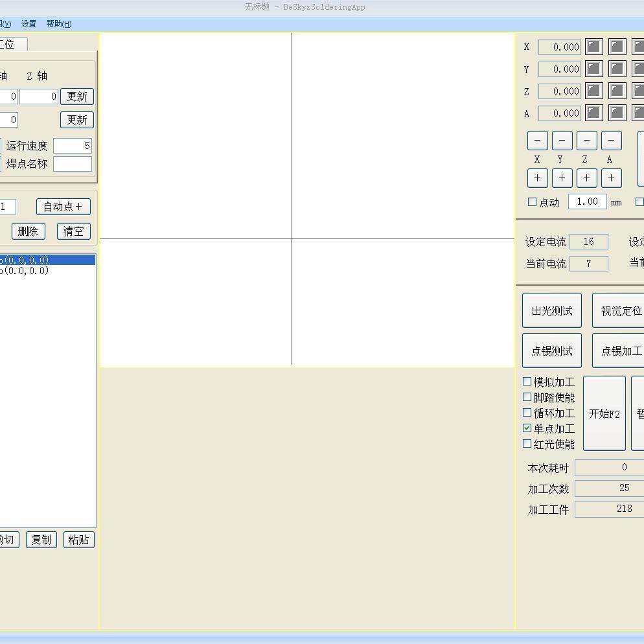Click first indicator button in Z row

pyautogui.click(x=593, y=91)
